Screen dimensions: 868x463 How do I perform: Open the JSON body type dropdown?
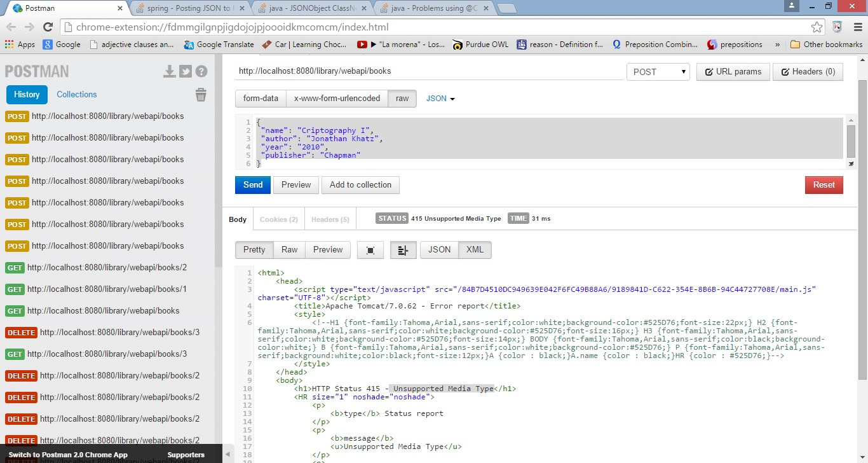440,98
